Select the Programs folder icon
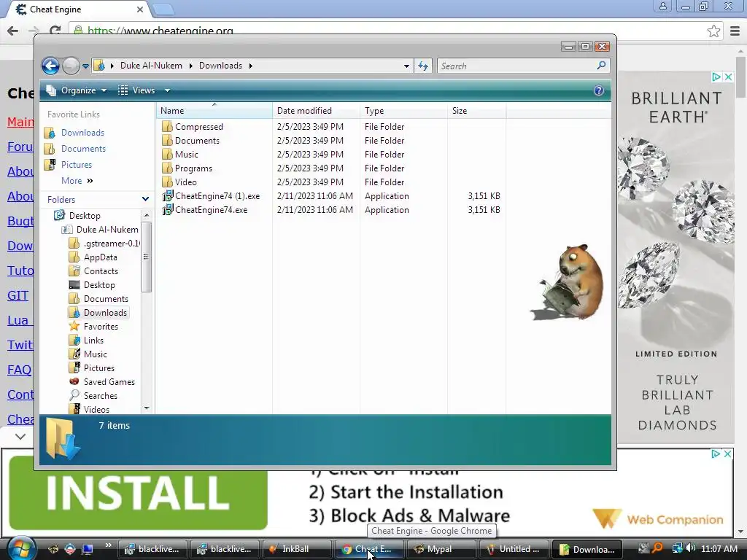Screen dimensions: 747x560 pos(167,168)
